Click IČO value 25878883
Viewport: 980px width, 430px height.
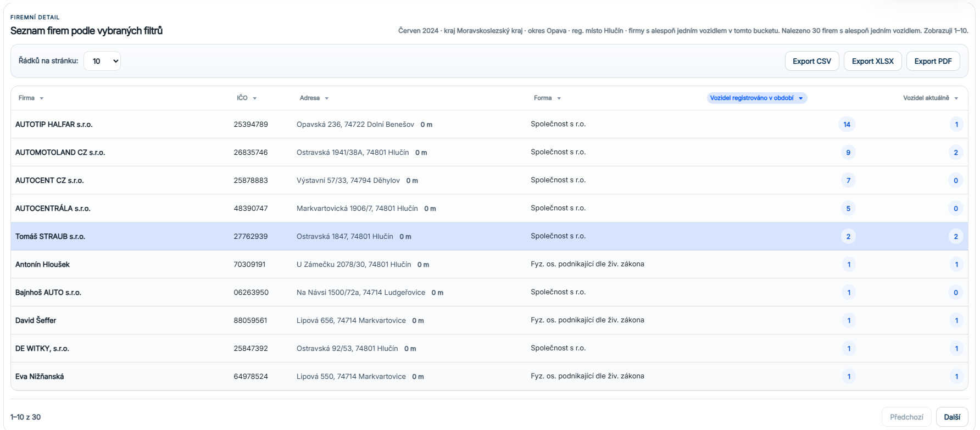(250, 181)
